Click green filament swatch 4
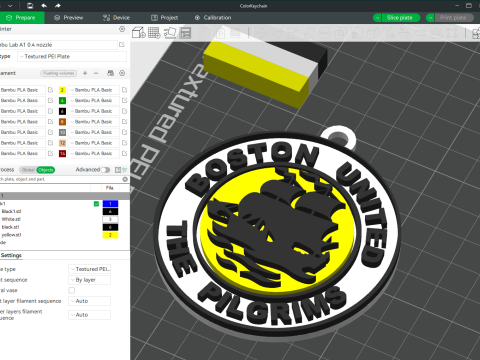The width and height of the screenshot is (480, 360). point(62,100)
